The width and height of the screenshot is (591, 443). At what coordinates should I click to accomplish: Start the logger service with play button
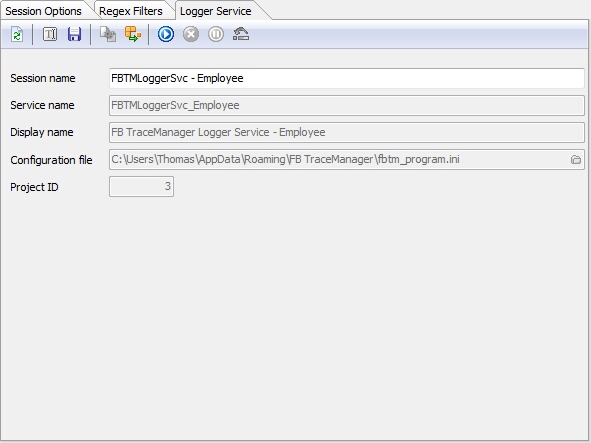[x=166, y=34]
